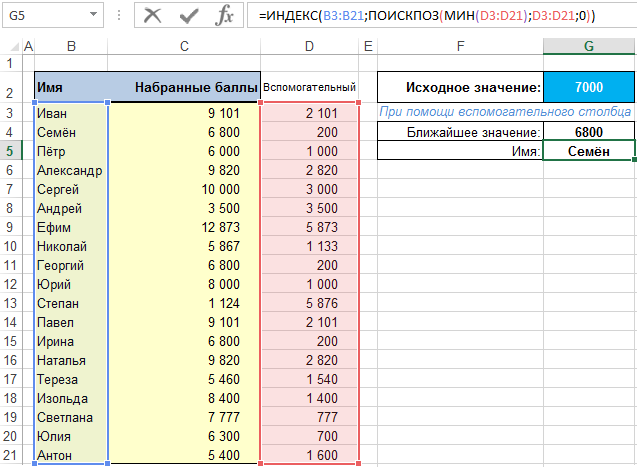
Task: Select the name cell 'Сергей'
Action: (71, 189)
